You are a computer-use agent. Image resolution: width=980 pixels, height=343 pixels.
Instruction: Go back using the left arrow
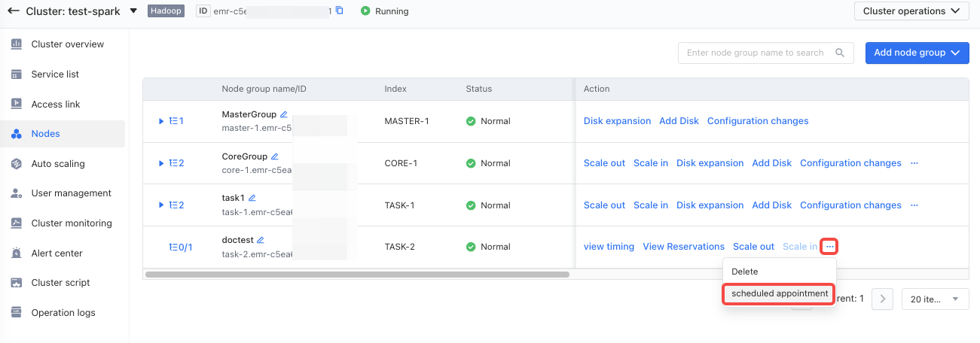click(x=14, y=11)
